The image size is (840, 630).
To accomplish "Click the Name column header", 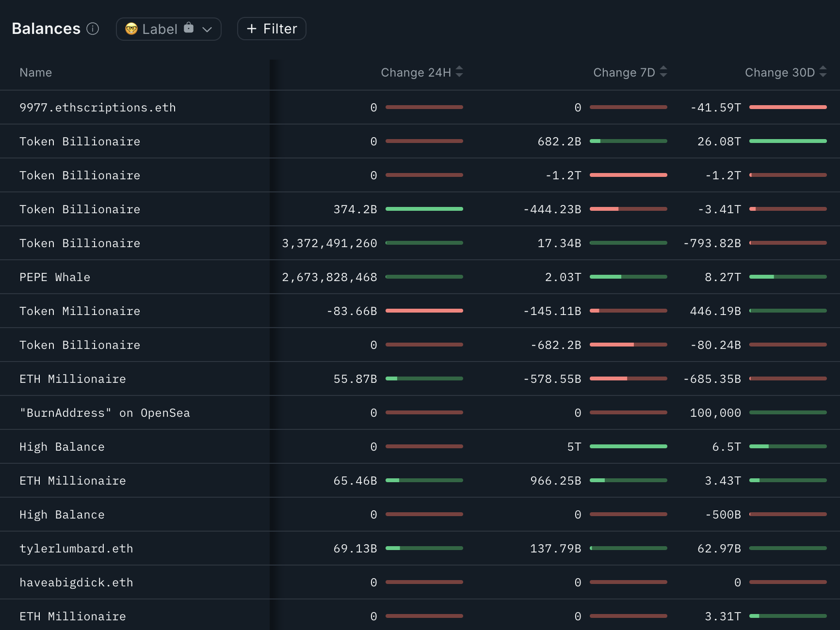I will coord(35,73).
